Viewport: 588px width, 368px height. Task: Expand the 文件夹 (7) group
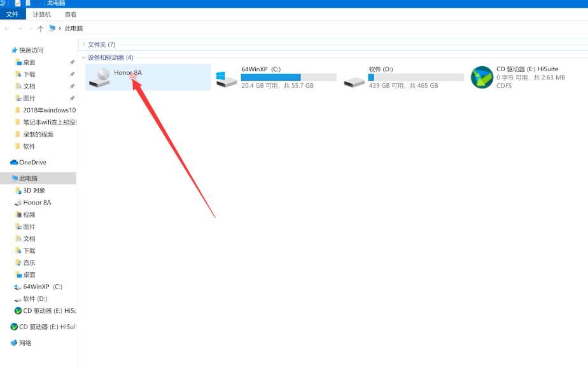tap(83, 44)
